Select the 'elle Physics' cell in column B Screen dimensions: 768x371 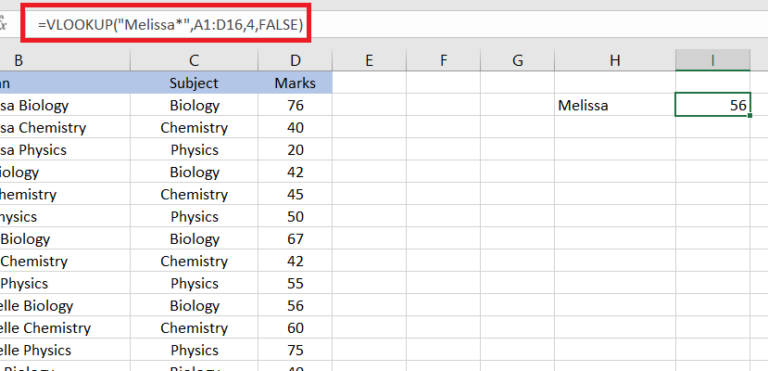pyautogui.click(x=65, y=350)
